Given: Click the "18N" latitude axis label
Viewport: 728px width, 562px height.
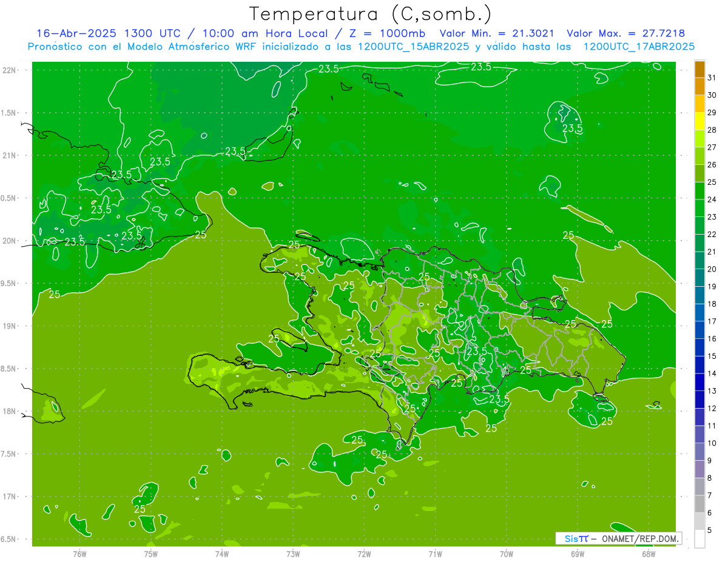Looking at the screenshot, I should point(9,412).
